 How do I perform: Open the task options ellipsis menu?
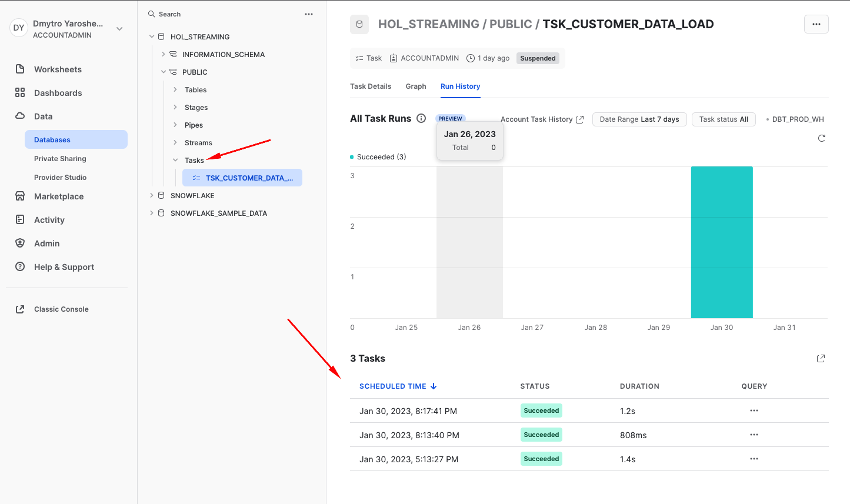point(816,24)
